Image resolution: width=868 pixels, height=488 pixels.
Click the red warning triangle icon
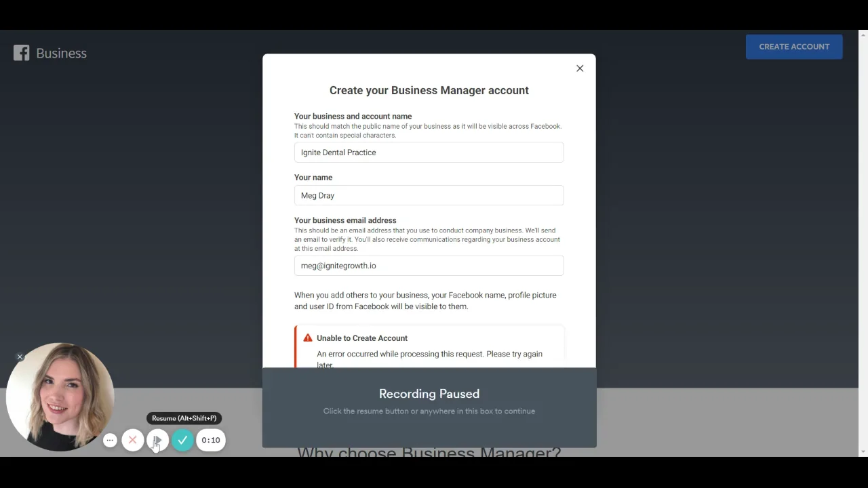tap(308, 338)
